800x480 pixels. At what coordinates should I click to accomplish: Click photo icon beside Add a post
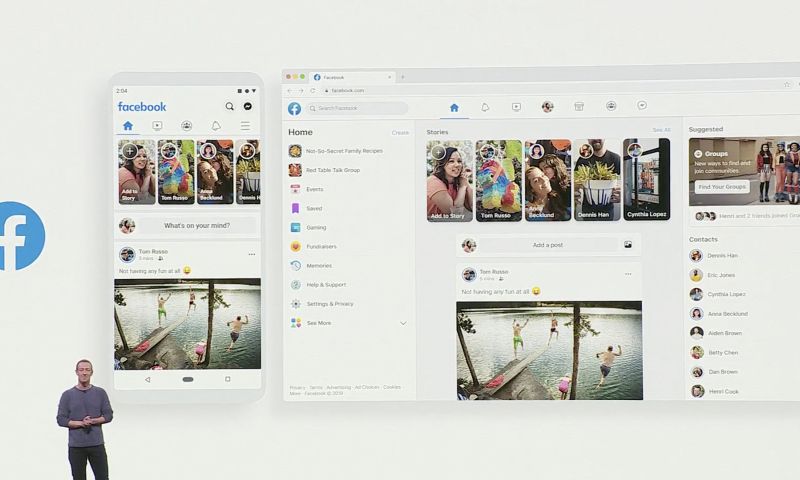click(x=628, y=245)
